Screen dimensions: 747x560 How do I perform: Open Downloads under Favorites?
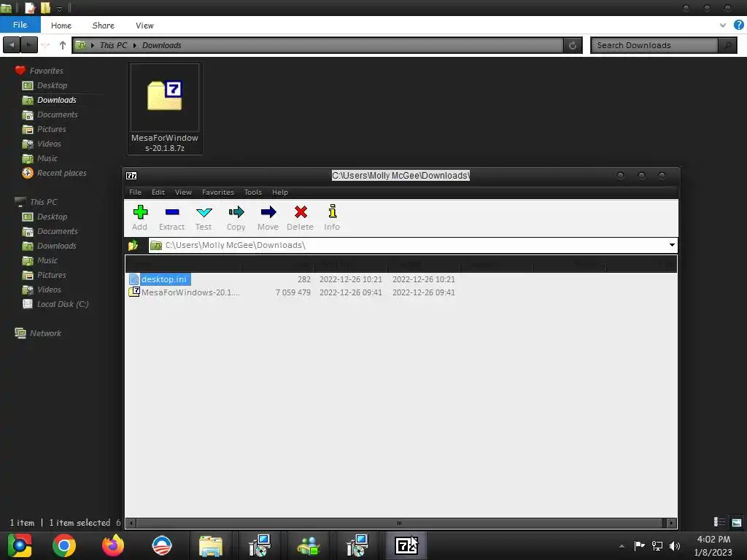(x=57, y=100)
